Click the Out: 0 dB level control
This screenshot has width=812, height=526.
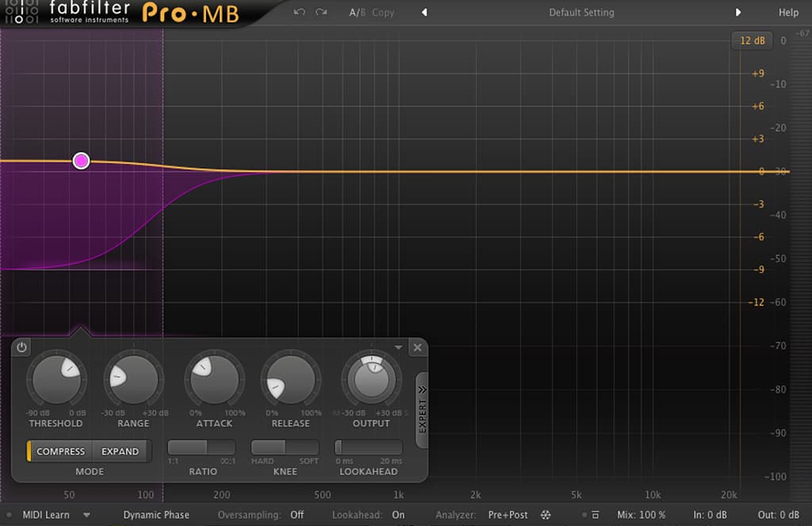coord(779,515)
